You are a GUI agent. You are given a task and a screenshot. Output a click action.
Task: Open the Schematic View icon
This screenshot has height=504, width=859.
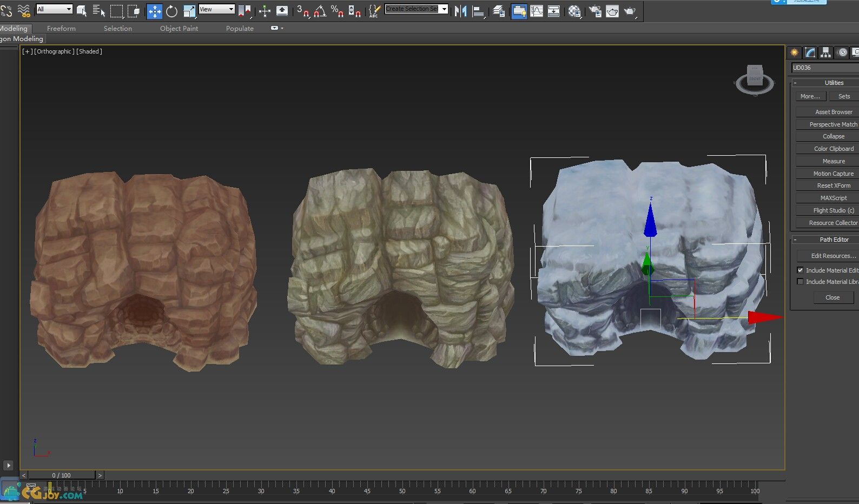[x=554, y=11]
